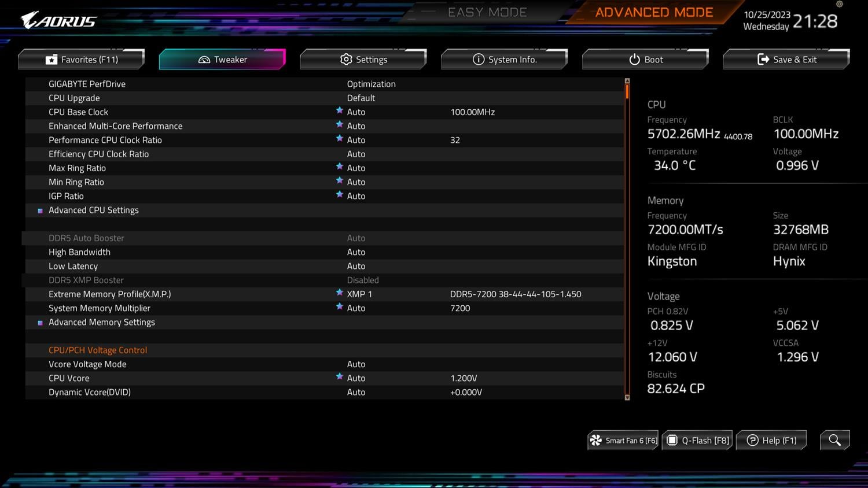
Task: Open the System Info. tab
Action: pos(505,60)
